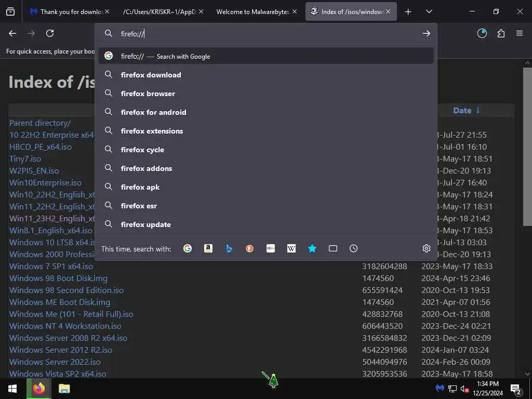The height and width of the screenshot is (399, 532).
Task: Search this time with Wikipedia icon
Action: click(x=291, y=248)
